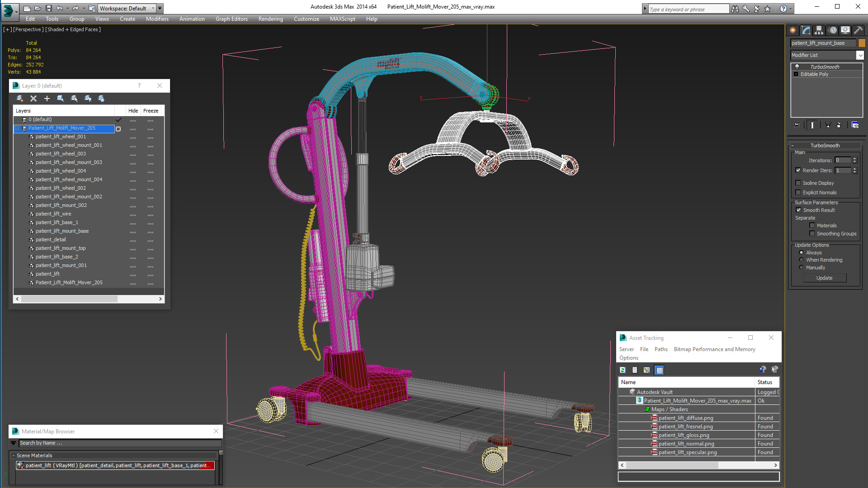Open the Display command panel tab

click(845, 30)
